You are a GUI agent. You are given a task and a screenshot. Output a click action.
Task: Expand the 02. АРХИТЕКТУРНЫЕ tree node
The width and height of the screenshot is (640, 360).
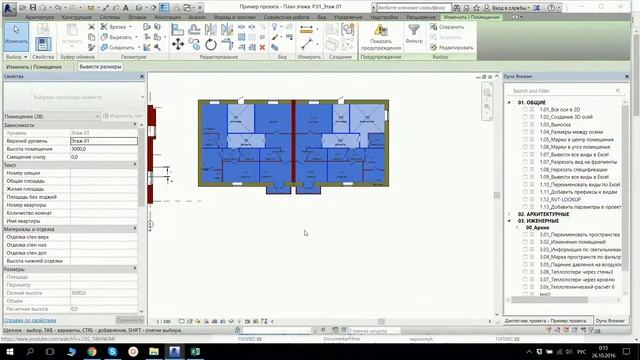[509, 214]
